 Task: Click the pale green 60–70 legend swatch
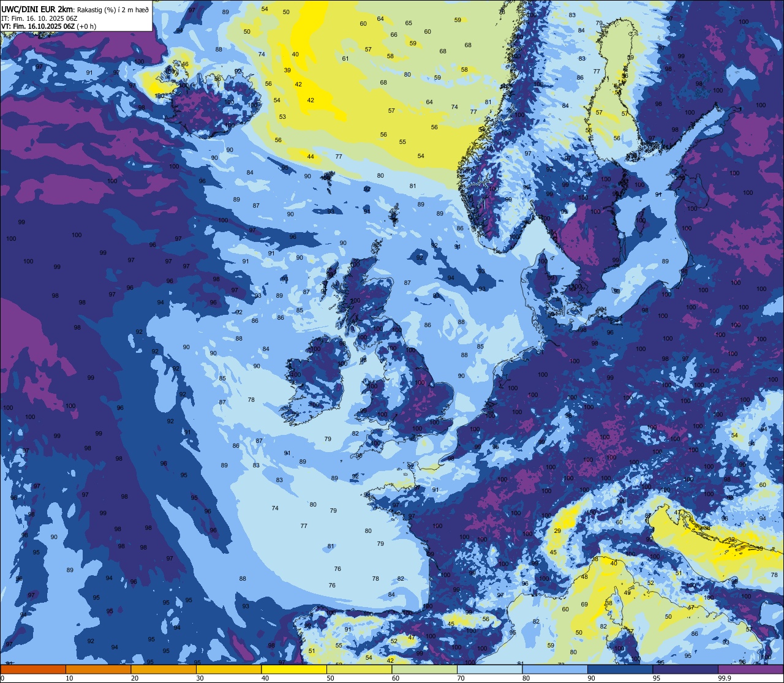pos(424,669)
